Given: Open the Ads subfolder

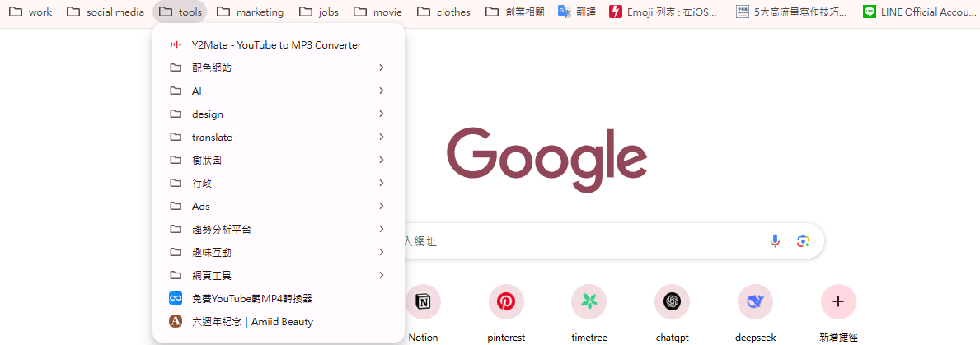Looking at the screenshot, I should (x=279, y=206).
